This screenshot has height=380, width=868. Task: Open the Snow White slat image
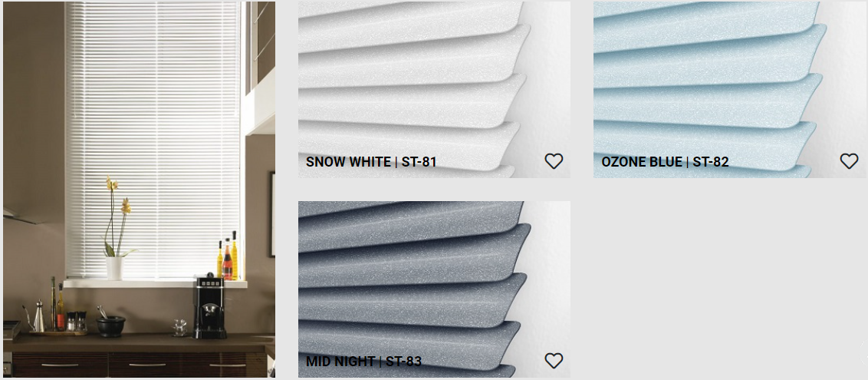click(434, 89)
